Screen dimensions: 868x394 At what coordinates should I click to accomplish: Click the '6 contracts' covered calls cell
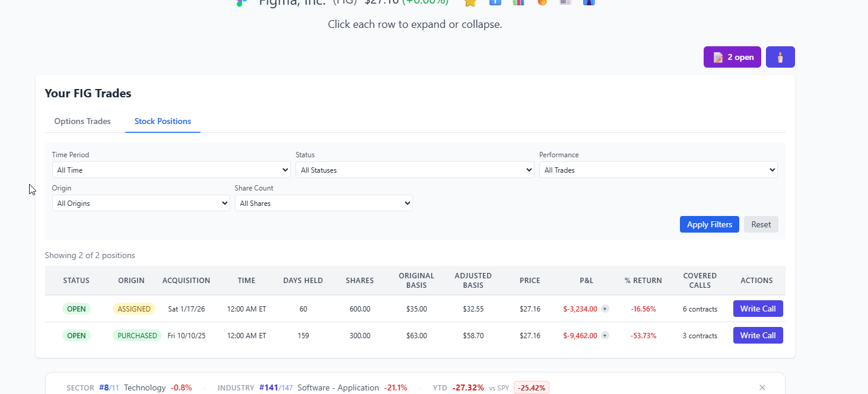pos(700,309)
